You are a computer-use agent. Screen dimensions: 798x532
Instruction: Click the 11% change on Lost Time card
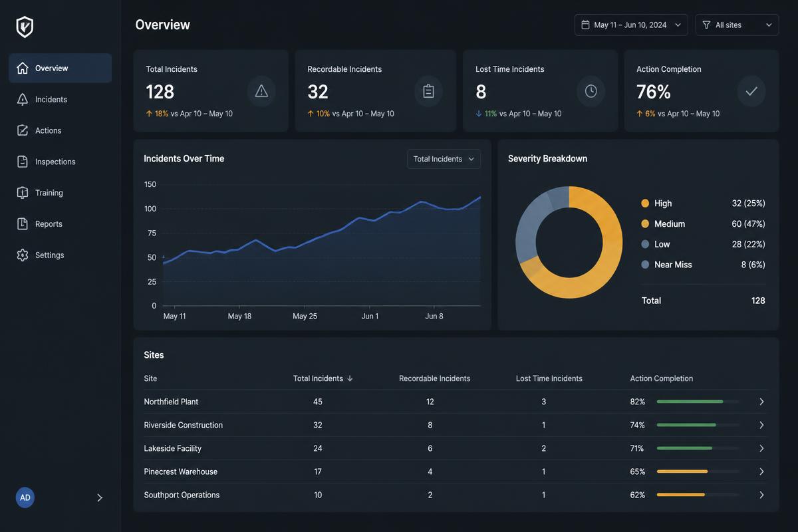(x=490, y=114)
